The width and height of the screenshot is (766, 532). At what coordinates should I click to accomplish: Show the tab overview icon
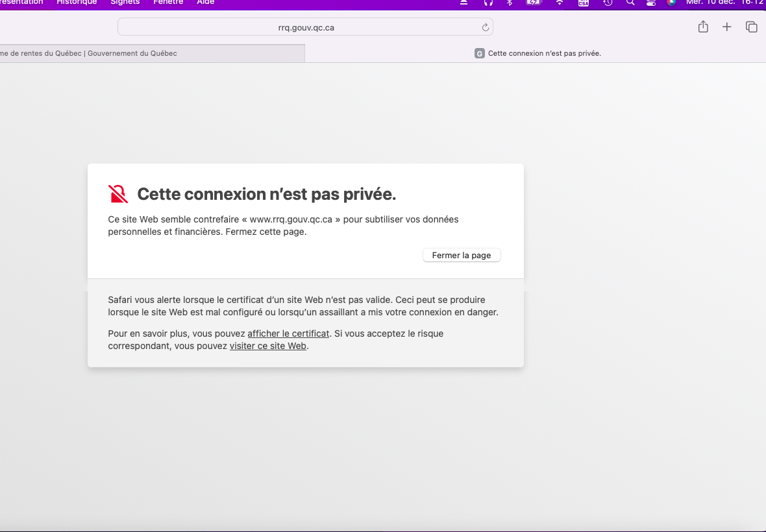coord(751,27)
